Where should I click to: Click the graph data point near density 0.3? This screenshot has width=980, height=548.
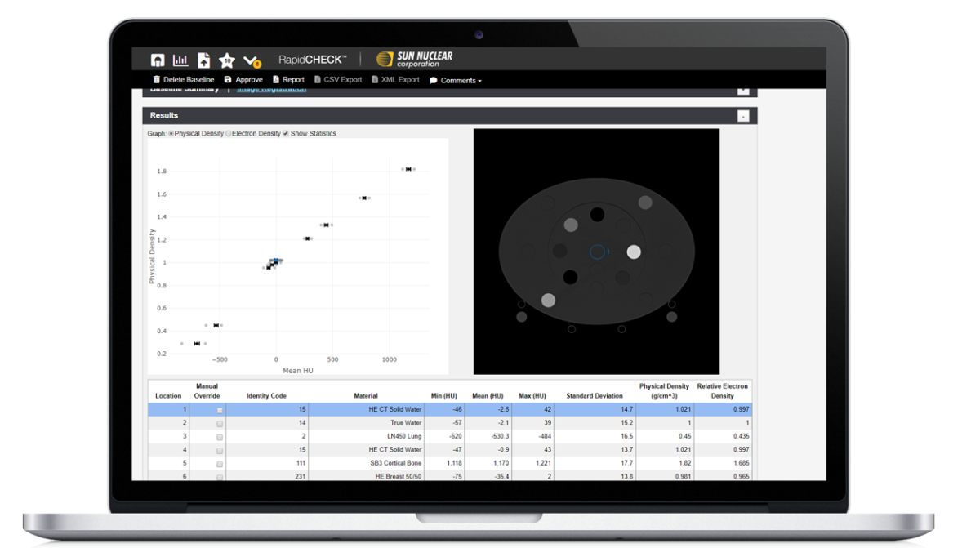[x=197, y=344]
